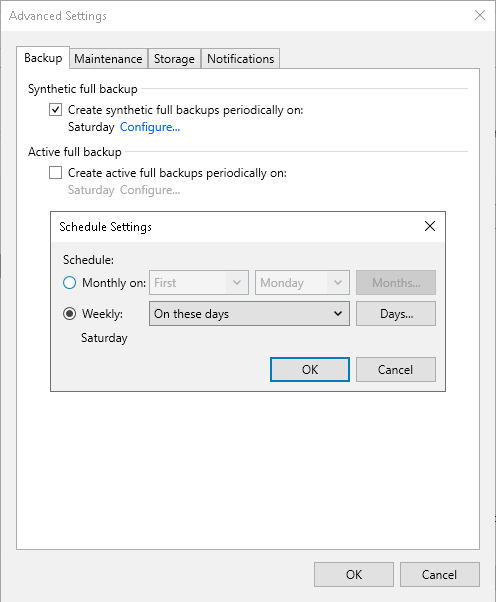Open the On these days dropdown

click(x=249, y=314)
